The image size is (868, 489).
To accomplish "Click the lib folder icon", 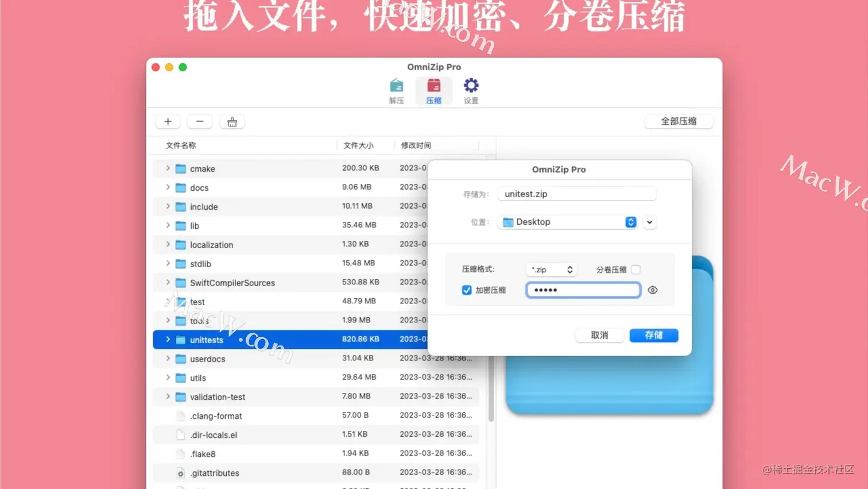I will [180, 225].
